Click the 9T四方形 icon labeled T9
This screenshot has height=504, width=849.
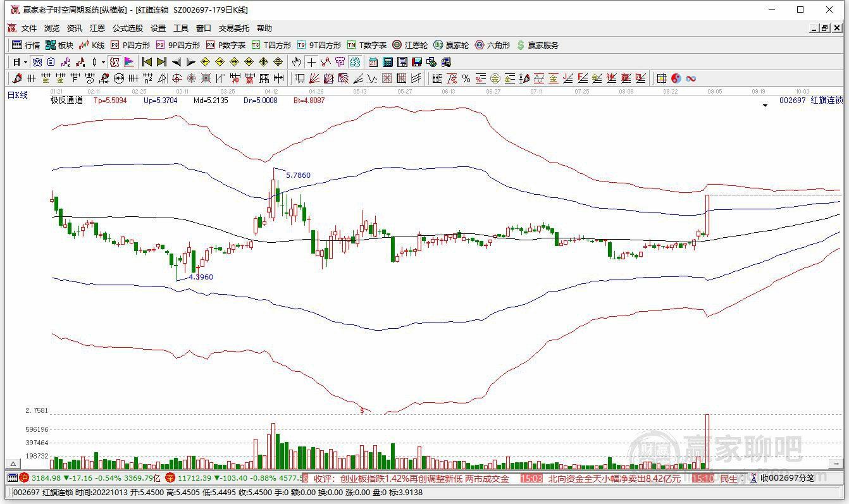302,45
